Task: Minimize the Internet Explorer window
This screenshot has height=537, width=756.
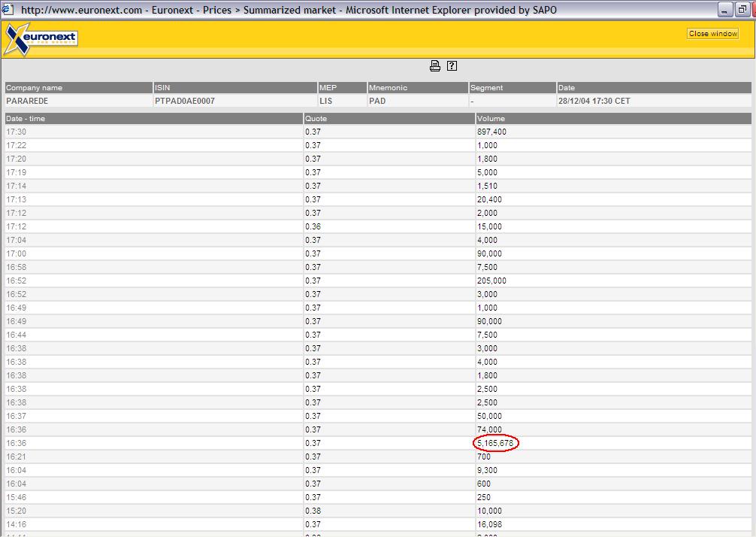Action: coord(725,10)
